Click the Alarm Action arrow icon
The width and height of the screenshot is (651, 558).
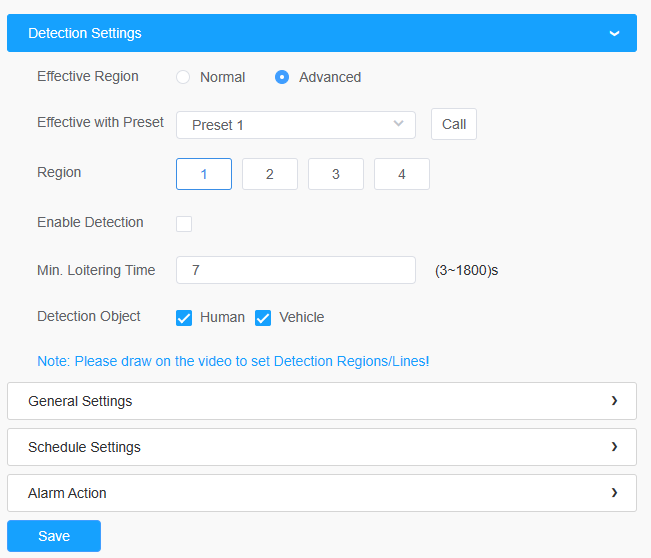click(614, 493)
